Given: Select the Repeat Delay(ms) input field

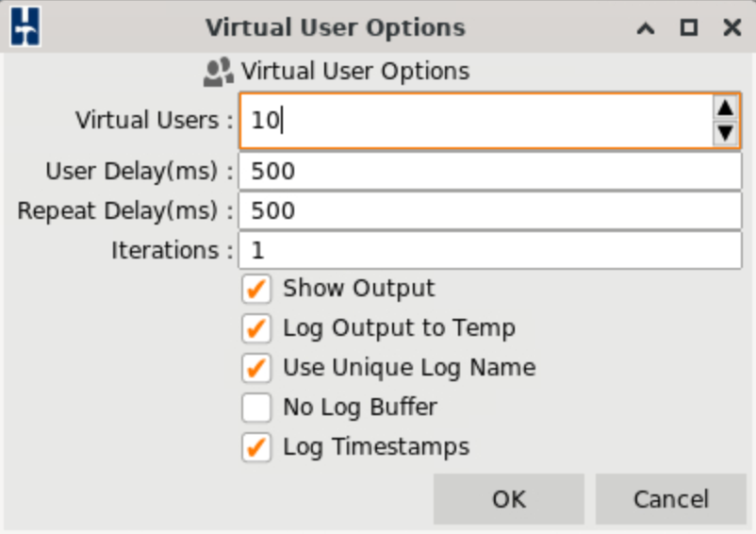Looking at the screenshot, I should 490,210.
